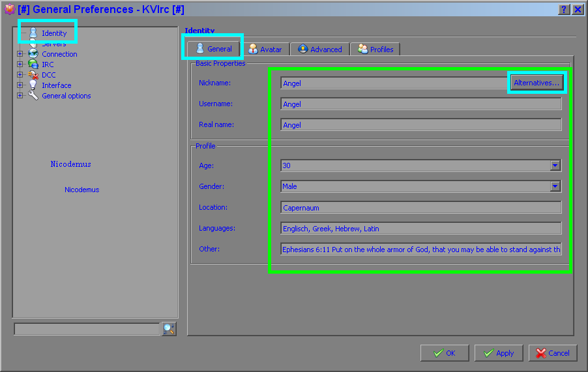The width and height of the screenshot is (588, 372).
Task: Click the IRC category icon
Action: (x=33, y=64)
